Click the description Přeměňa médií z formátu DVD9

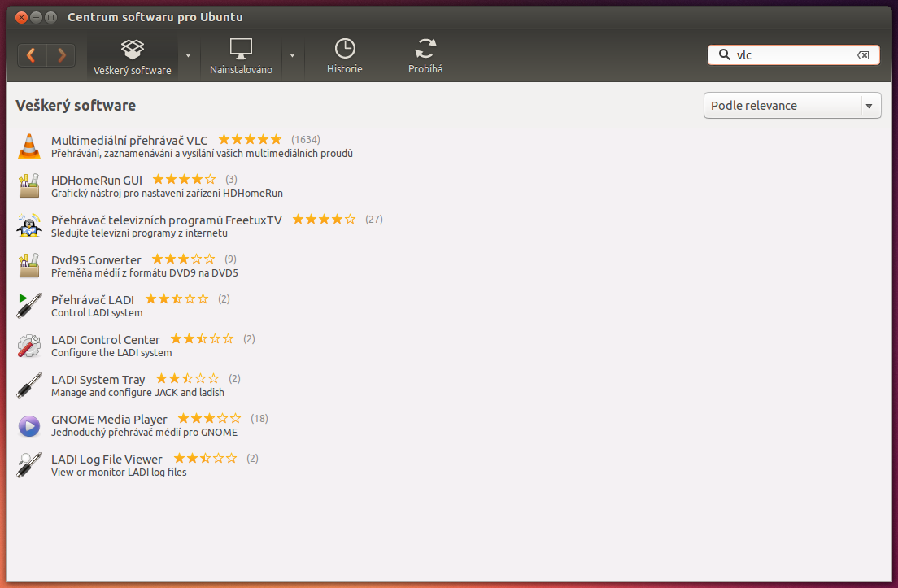[144, 273]
